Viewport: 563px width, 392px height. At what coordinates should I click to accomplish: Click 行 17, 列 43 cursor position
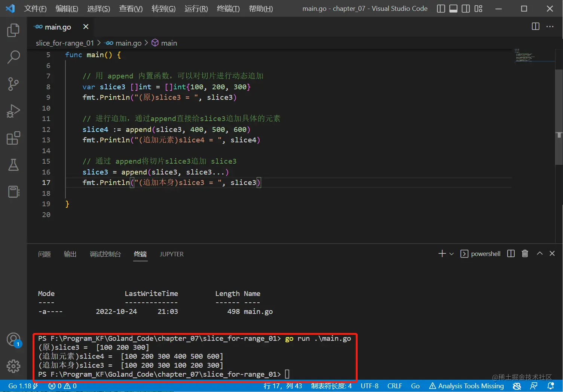click(283, 386)
